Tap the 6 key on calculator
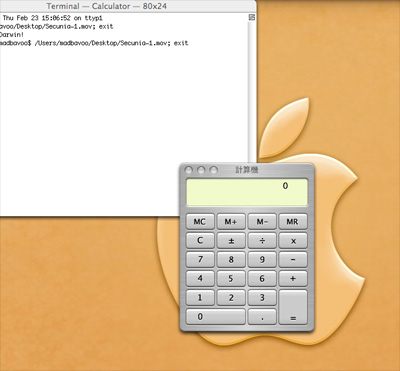 262,279
